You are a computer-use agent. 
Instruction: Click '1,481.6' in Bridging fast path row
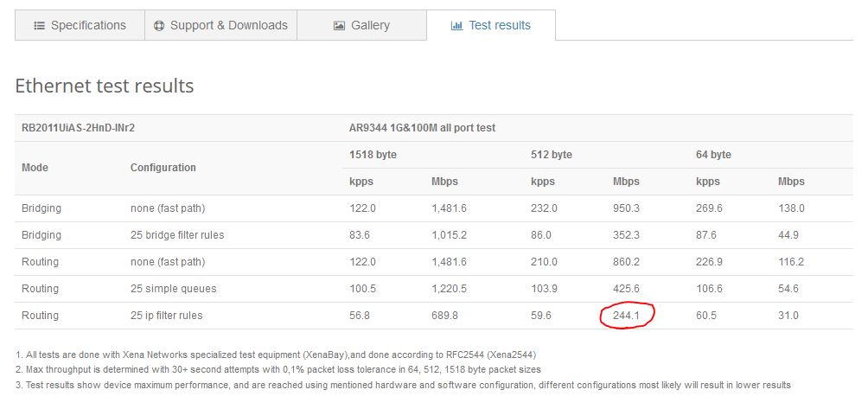449,208
